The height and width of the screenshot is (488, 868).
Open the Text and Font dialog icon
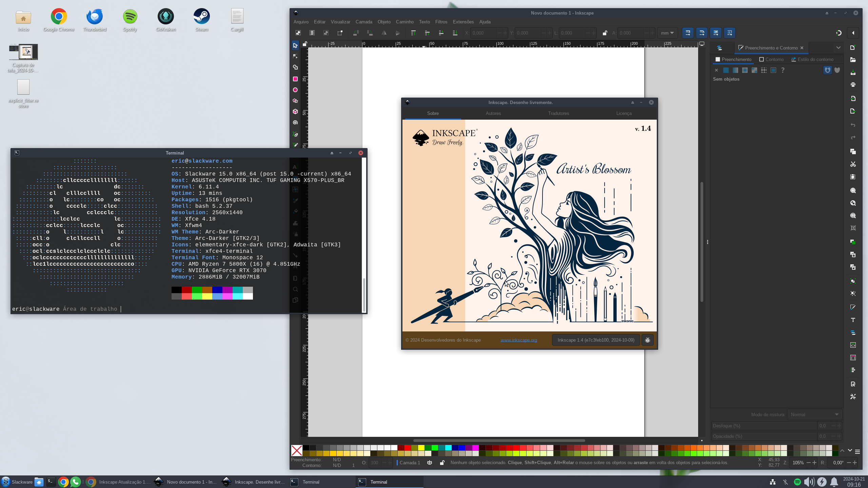coord(853,320)
